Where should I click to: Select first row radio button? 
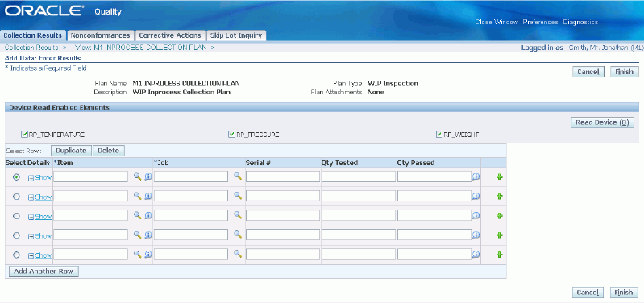(x=16, y=177)
